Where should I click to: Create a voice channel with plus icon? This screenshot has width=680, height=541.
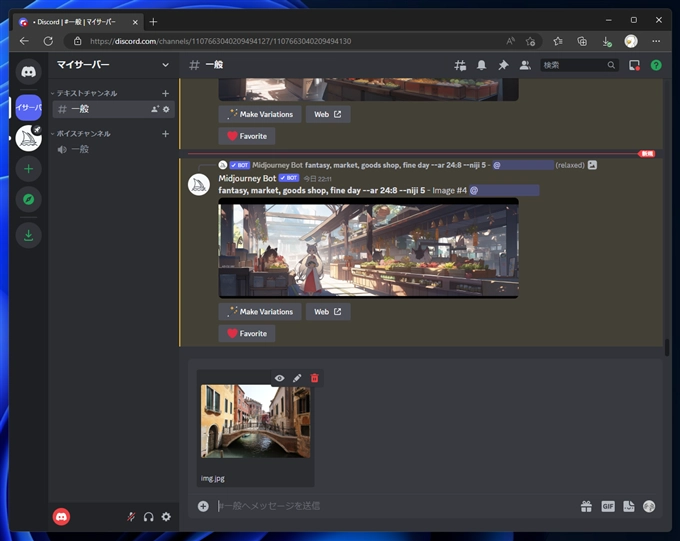click(165, 134)
